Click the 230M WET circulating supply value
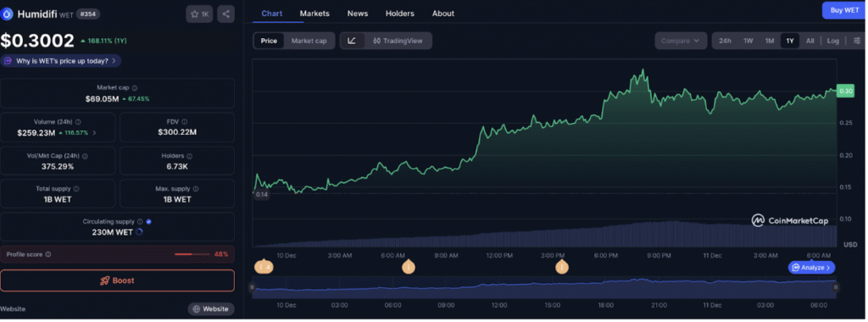Viewport: 868px width, 322px height. pos(113,232)
